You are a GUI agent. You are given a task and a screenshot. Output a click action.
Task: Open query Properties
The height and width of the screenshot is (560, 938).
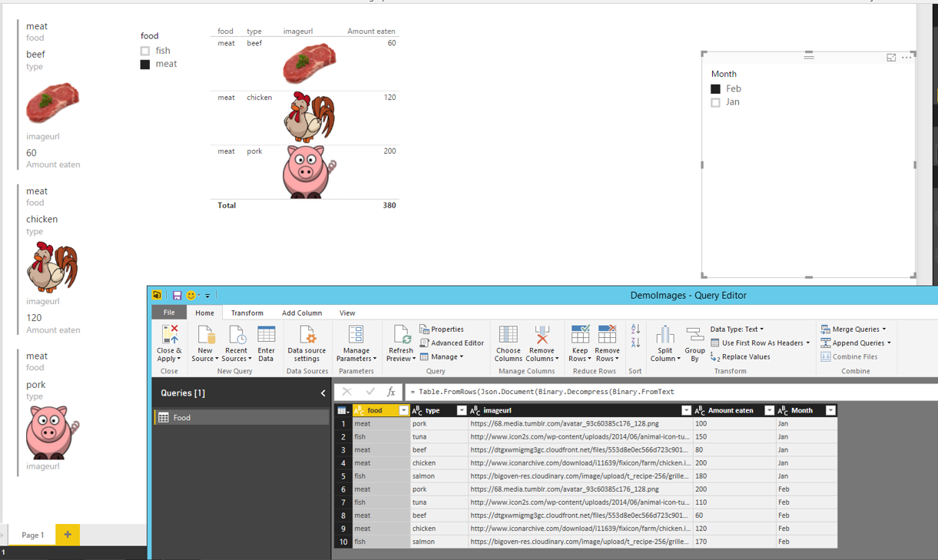442,329
